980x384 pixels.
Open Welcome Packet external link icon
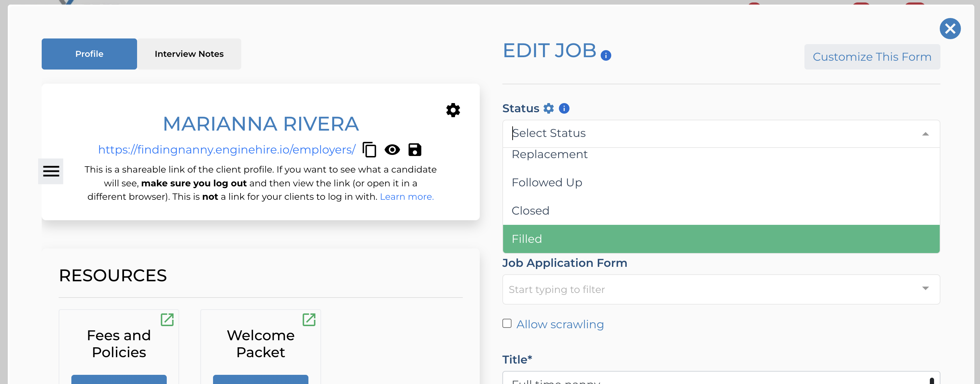(x=308, y=319)
